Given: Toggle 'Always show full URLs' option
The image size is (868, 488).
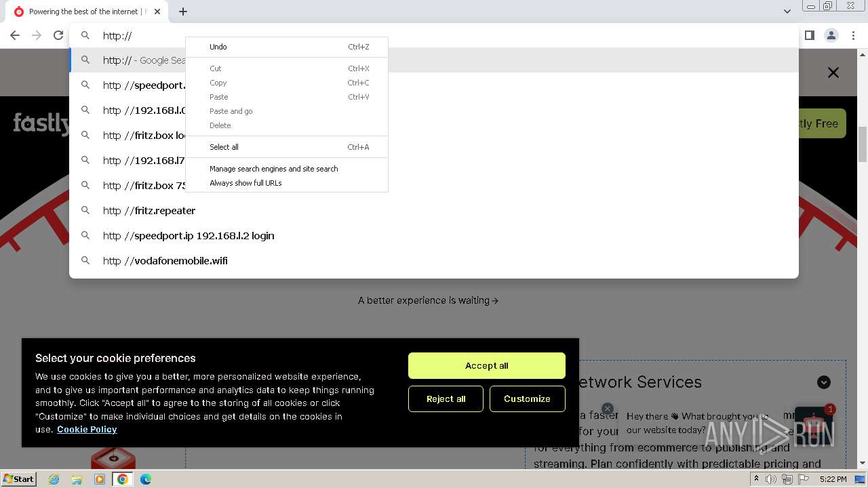Looking at the screenshot, I should click(x=287, y=183).
